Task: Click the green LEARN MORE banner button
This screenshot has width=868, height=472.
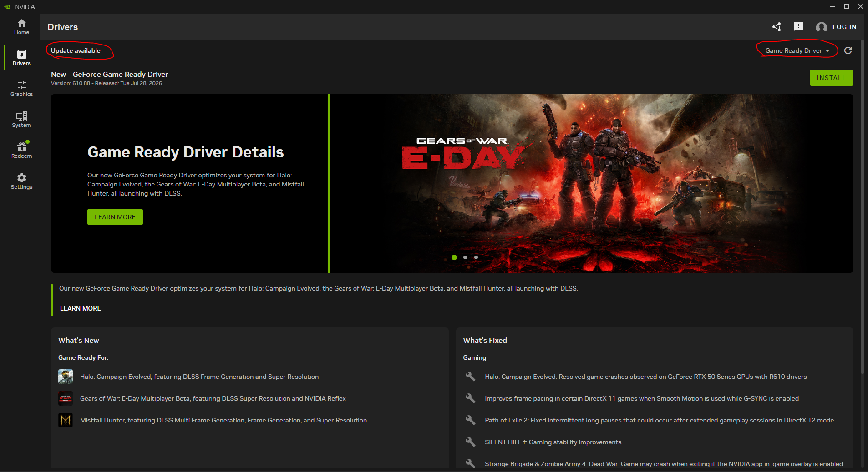Action: click(x=115, y=217)
